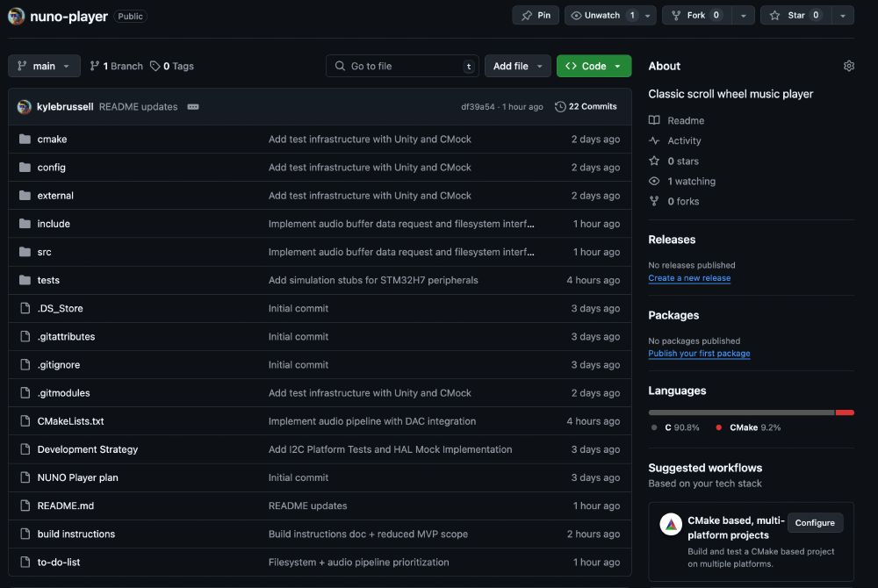Click the C language bar segment

741,412
